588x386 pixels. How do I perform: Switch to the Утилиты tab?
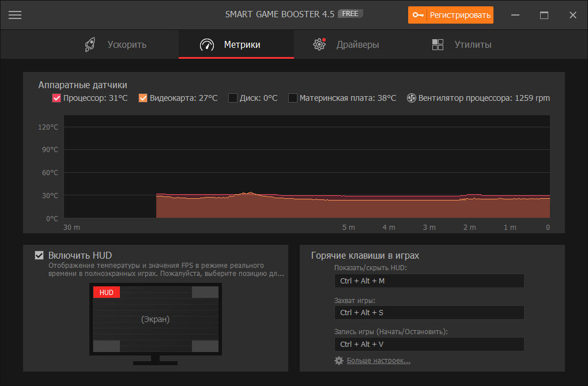tap(462, 44)
